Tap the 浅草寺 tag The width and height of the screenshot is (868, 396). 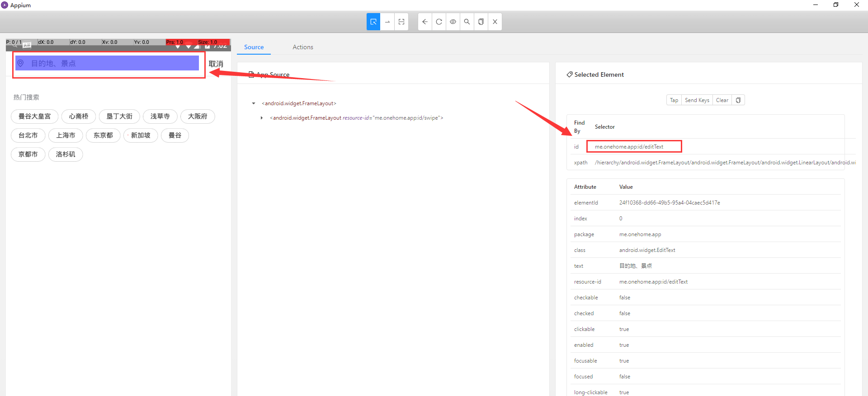(160, 116)
